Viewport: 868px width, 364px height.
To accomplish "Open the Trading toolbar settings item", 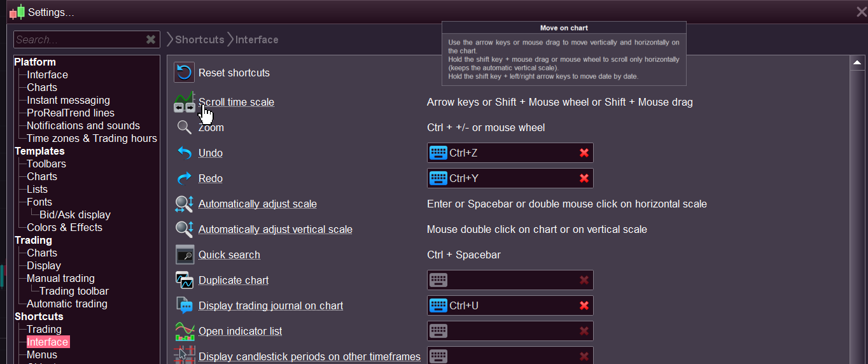I will pyautogui.click(x=74, y=291).
